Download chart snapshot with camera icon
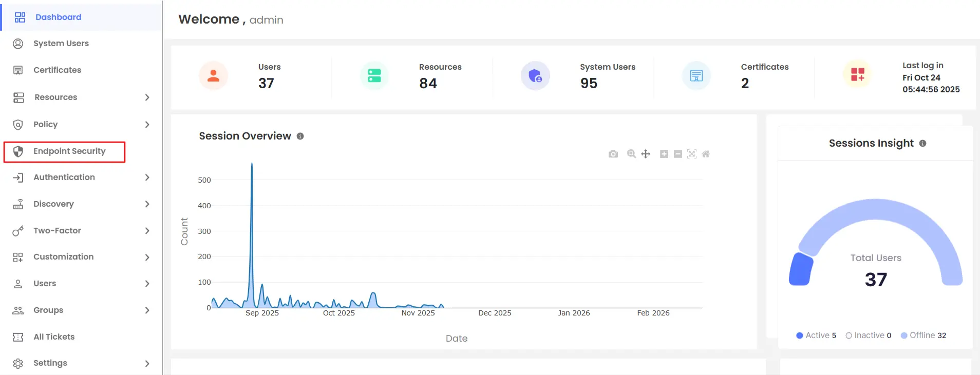The image size is (980, 375). [613, 154]
